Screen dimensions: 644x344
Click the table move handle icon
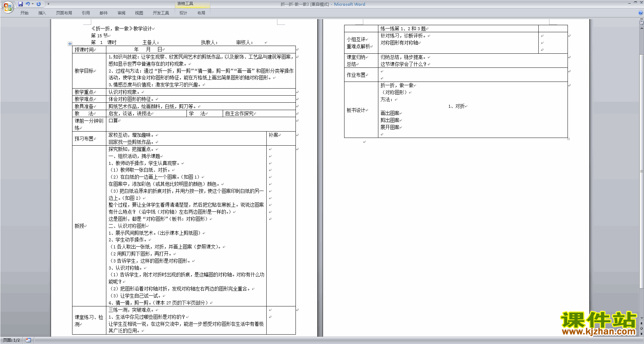click(70, 44)
